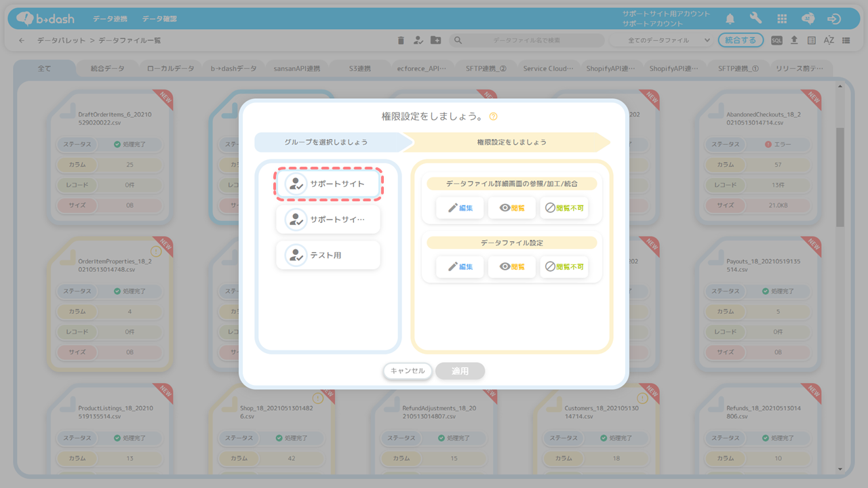868x488 pixels.
Task: Switch to the Service Cloud tab
Action: (549, 68)
